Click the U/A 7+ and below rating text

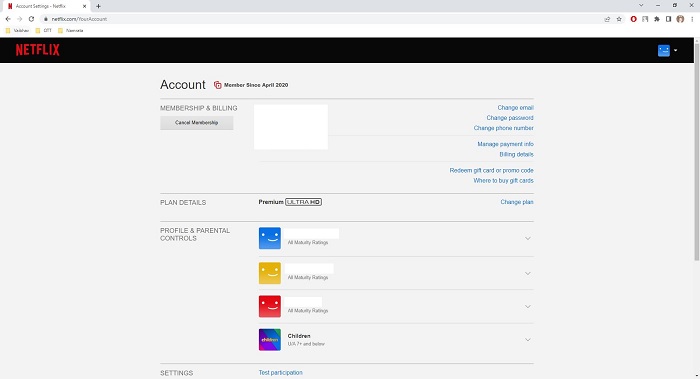click(306, 344)
